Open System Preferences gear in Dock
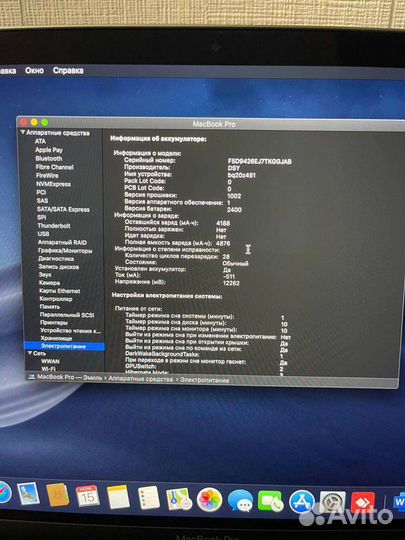Viewport: 405px width, 540px height. (332, 502)
